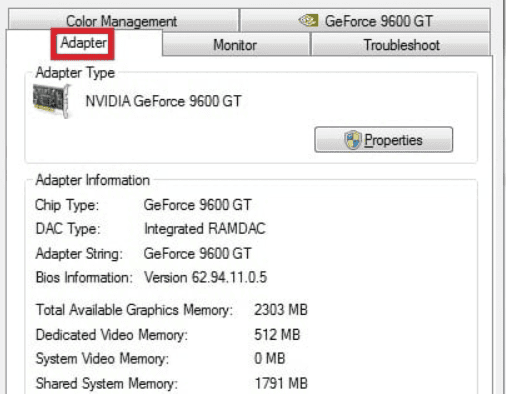Click the 0 MB system video memory value
Viewport: 506px width, 394px height.
[269, 359]
